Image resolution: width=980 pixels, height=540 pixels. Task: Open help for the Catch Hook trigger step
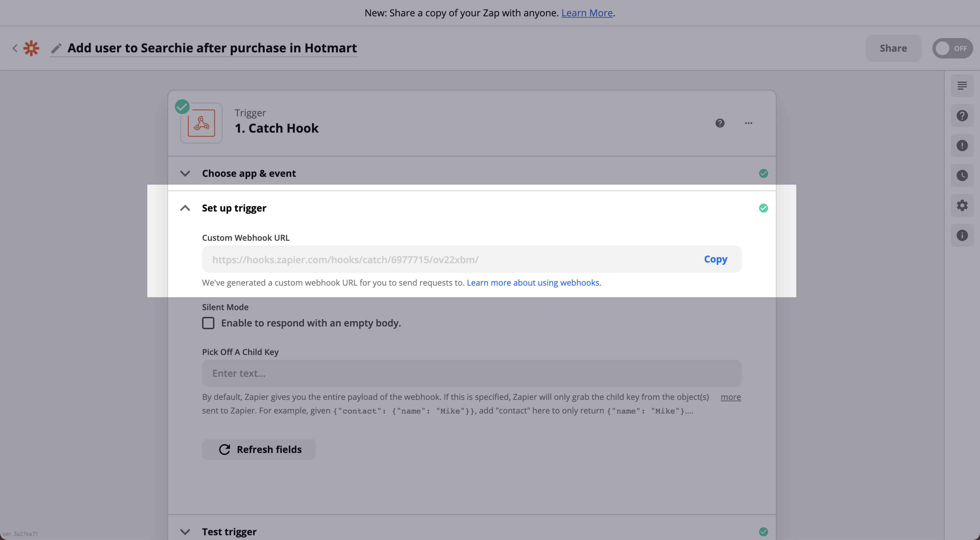(x=720, y=123)
